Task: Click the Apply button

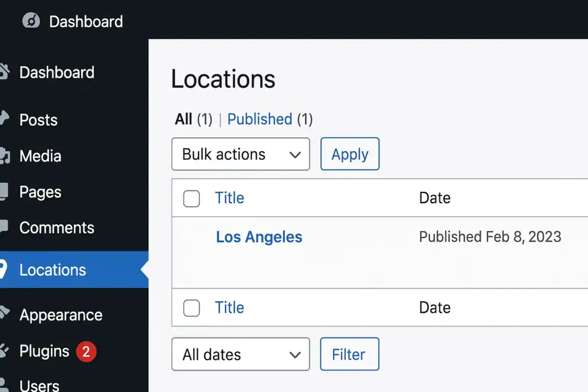Action: coord(350,154)
